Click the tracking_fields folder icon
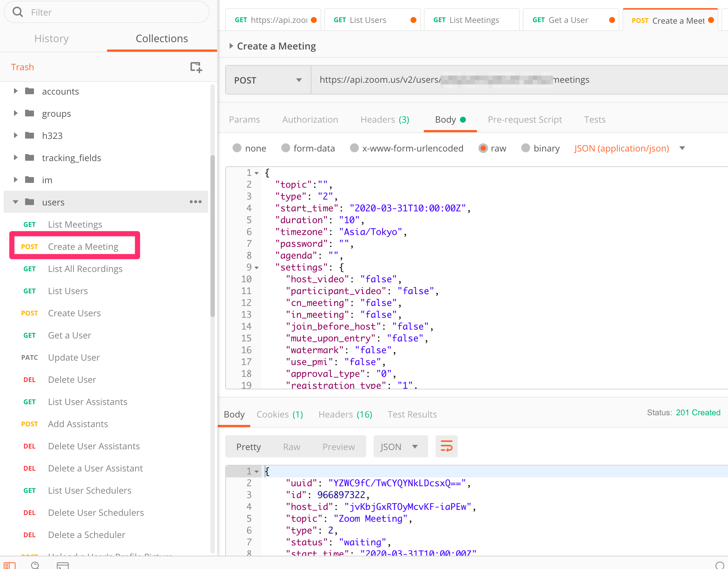Screen dimensions: 728x569 [x=30, y=157]
